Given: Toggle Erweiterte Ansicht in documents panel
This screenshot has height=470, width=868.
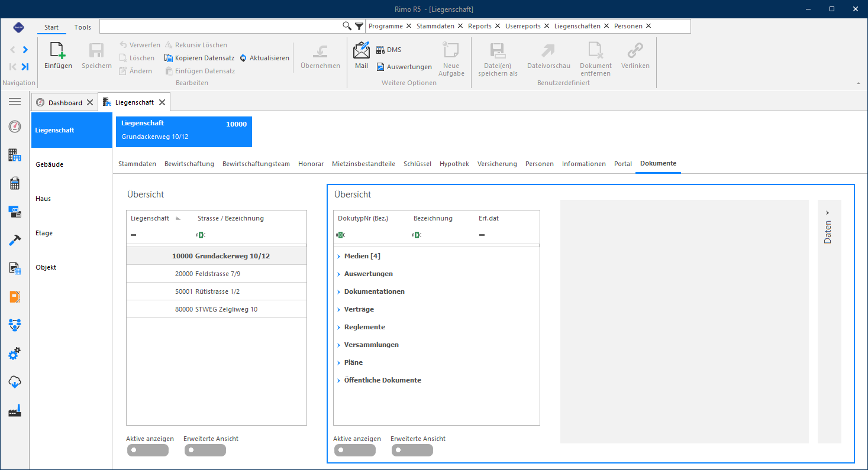Looking at the screenshot, I should pyautogui.click(x=412, y=450).
